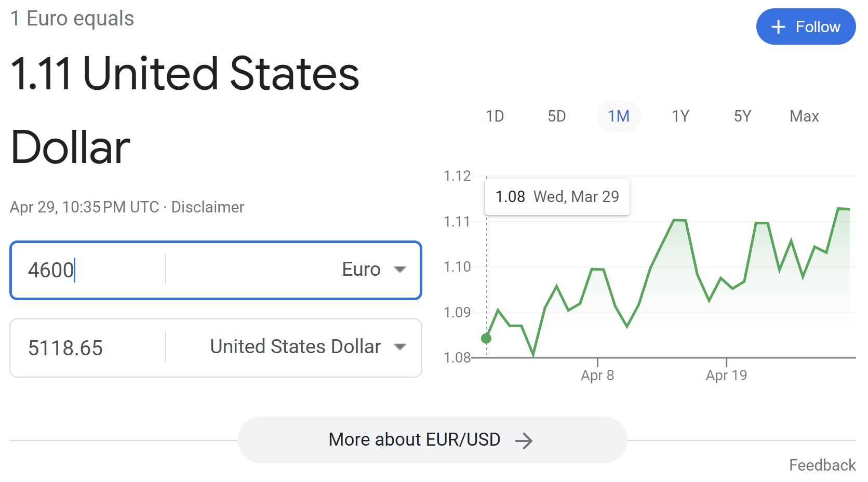This screenshot has height=482, width=868.
Task: Click the plus icon on Follow button
Action: click(x=778, y=27)
